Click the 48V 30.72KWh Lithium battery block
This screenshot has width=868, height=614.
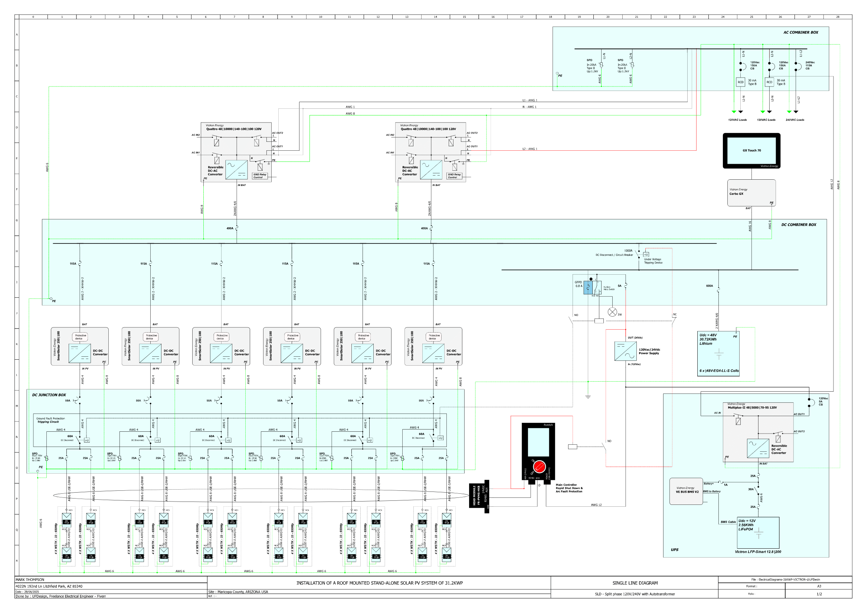[719, 354]
